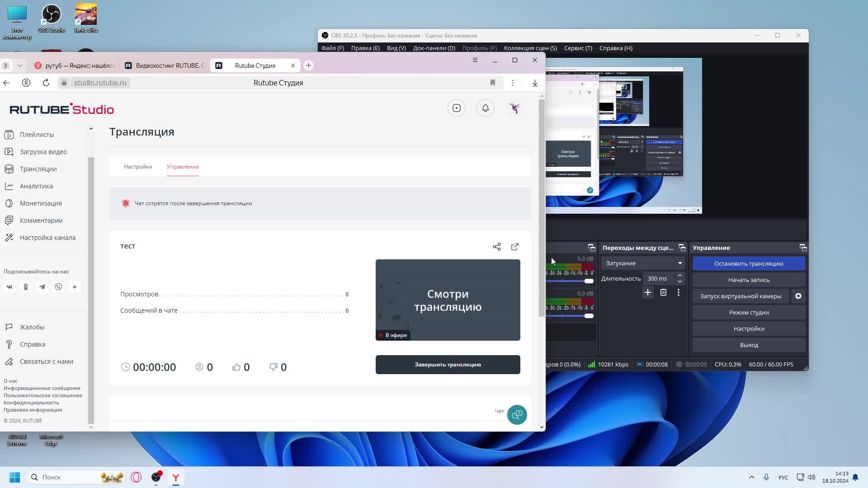Open Сервис menu in OBS
868x488 pixels.
click(x=578, y=48)
